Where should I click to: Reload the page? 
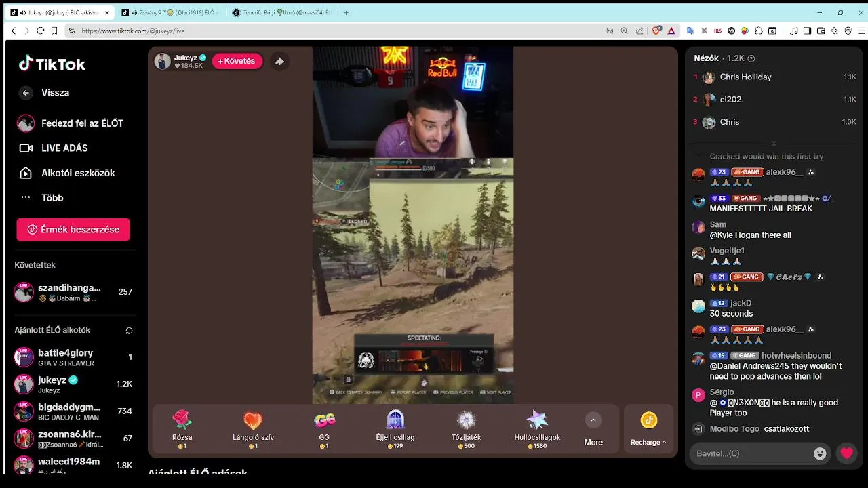41,30
